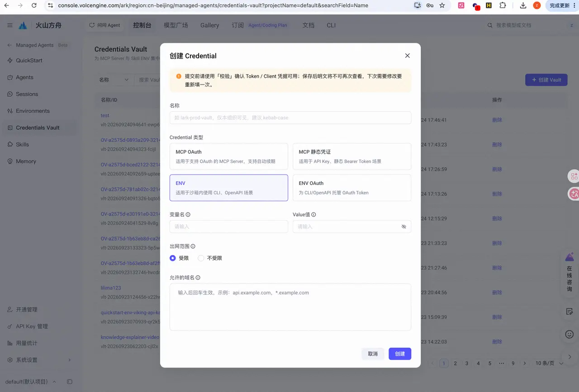This screenshot has width=579, height=392.
Task: Switch to the 模型广场 tab
Action: pos(176,25)
